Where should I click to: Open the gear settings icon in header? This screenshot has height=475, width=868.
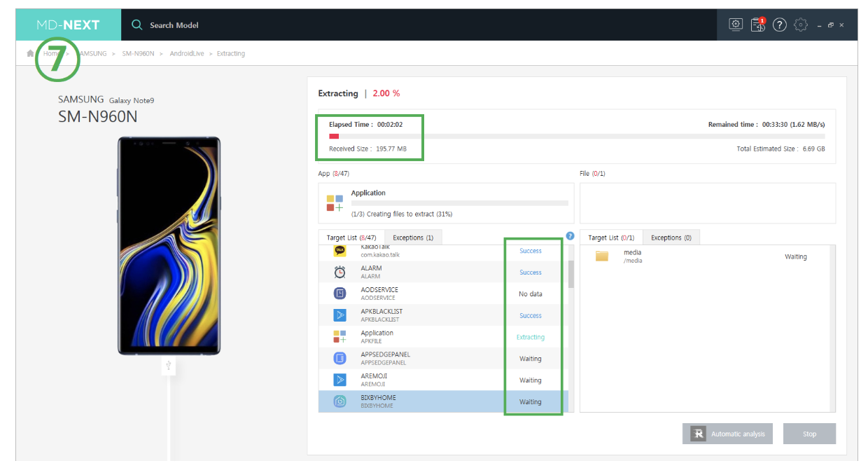point(801,25)
